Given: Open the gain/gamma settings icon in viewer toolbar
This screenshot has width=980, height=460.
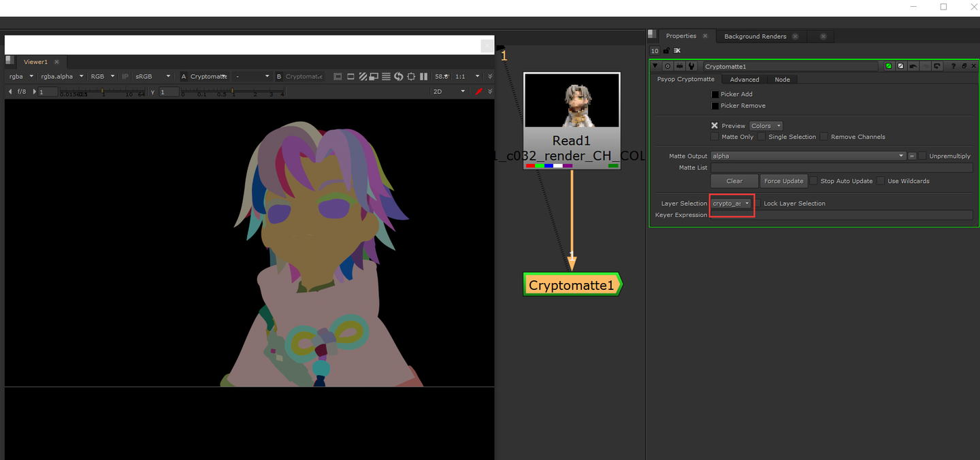Looking at the screenshot, I should coord(386,76).
